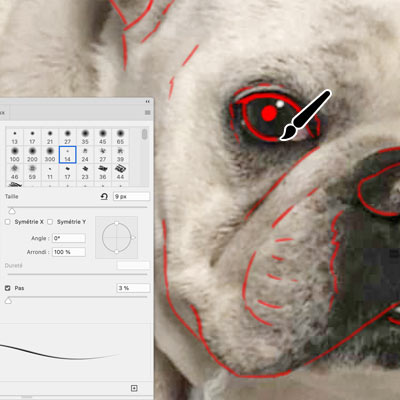Click the brush angle and roundness circle preview
The height and width of the screenshot is (400, 400).
[117, 237]
